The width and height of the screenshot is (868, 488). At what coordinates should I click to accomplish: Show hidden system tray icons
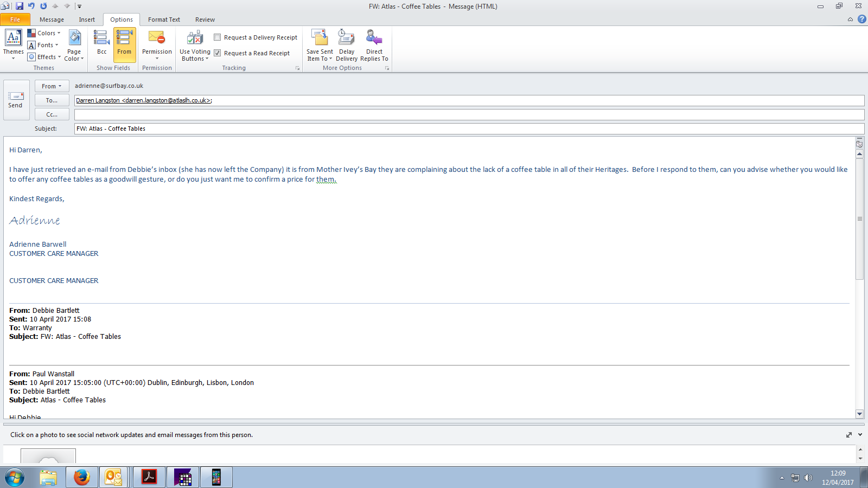(x=782, y=478)
